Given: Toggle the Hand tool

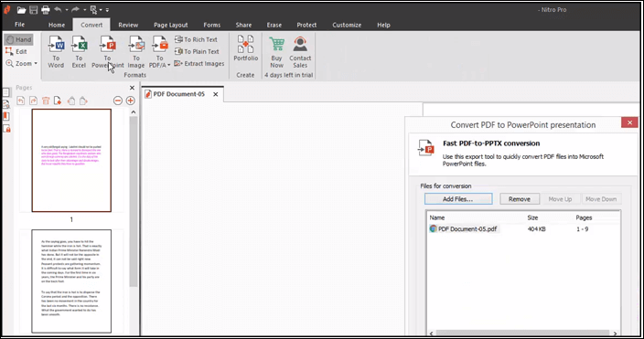Looking at the screenshot, I should point(19,40).
